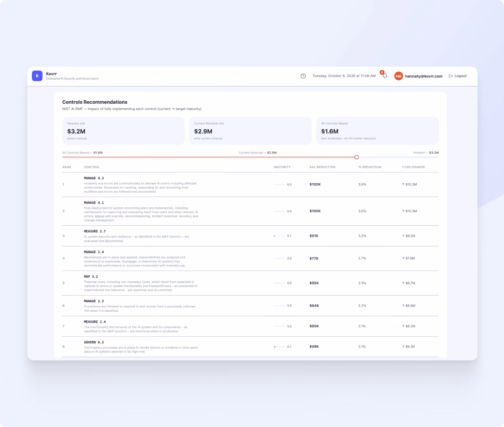Click the $60K AAL reduction value
Viewport: 504px width, 427px height.
[314, 326]
